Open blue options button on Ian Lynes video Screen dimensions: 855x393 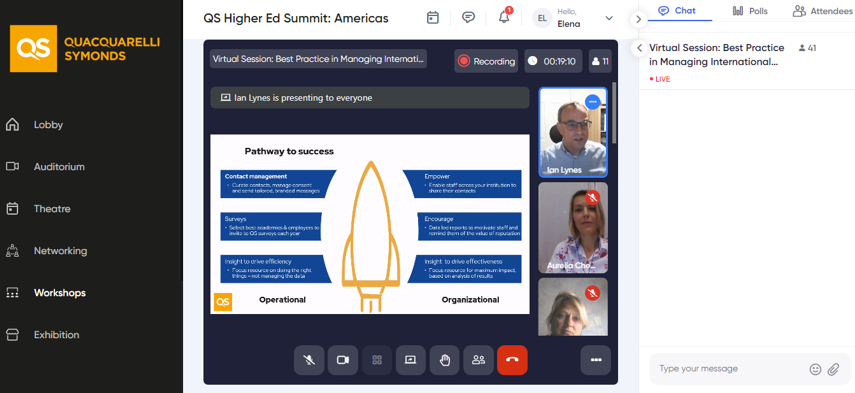click(592, 102)
